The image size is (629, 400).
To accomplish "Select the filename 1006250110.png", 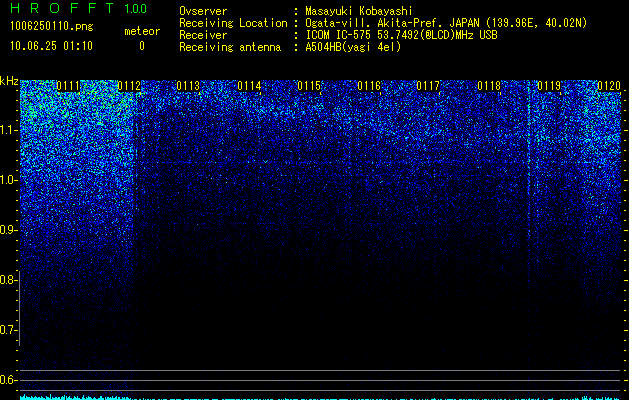I will pyautogui.click(x=52, y=26).
